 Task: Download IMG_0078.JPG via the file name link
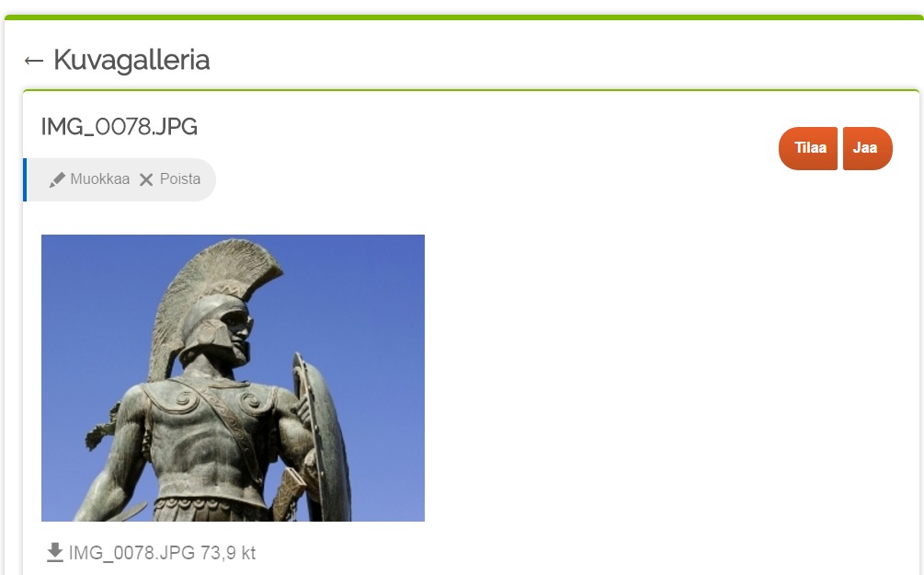131,553
